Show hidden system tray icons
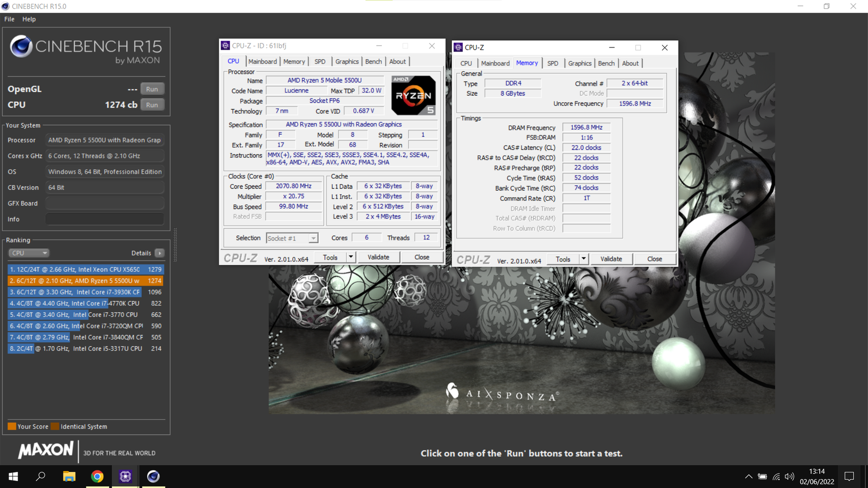 pos(749,476)
